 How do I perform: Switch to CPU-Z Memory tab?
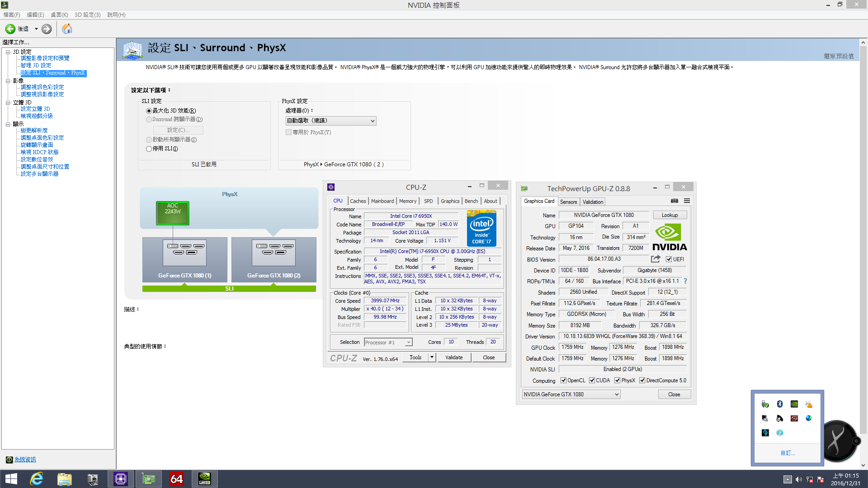point(407,201)
